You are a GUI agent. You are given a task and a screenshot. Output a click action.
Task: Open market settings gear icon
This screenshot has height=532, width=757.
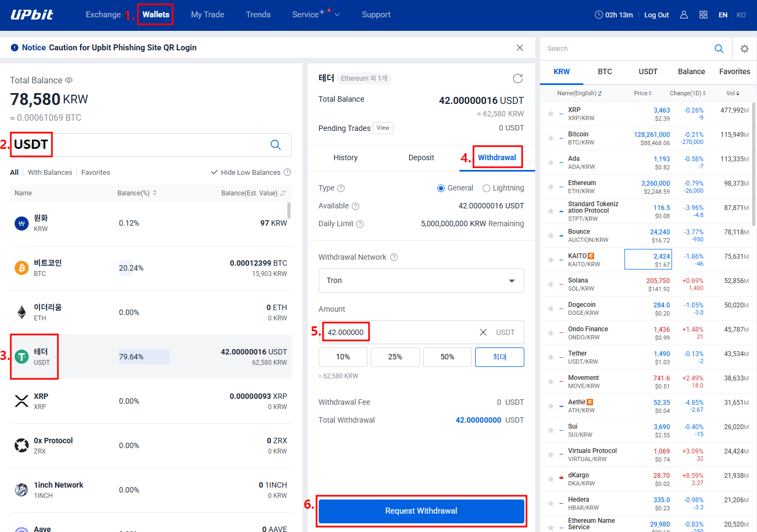(x=744, y=49)
